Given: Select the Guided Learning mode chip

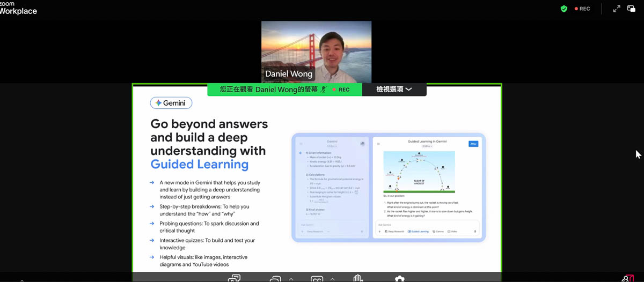Looking at the screenshot, I should click(x=418, y=232).
